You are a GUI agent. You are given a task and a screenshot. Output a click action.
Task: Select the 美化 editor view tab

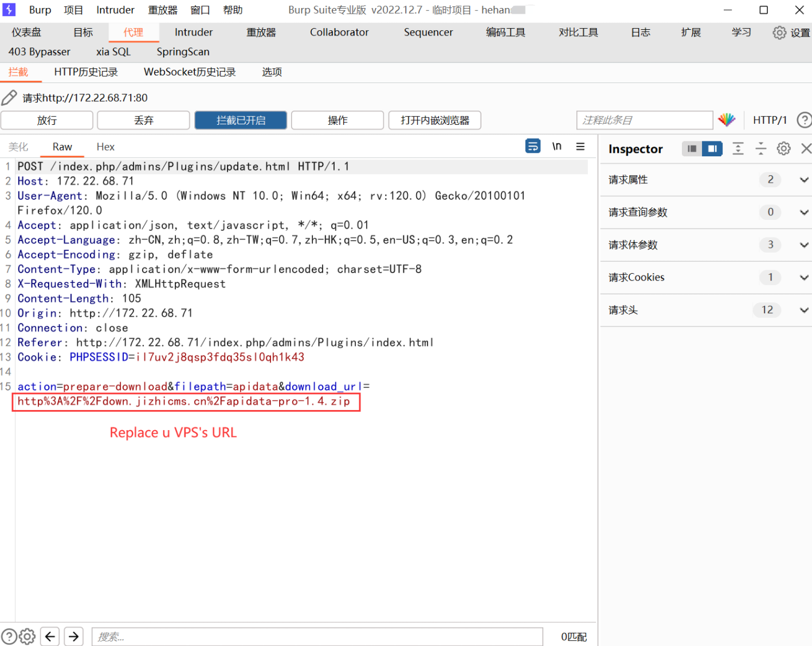[18, 147]
